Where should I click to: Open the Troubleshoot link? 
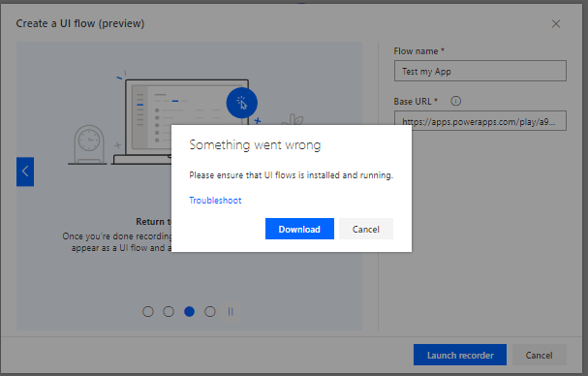[x=215, y=201]
